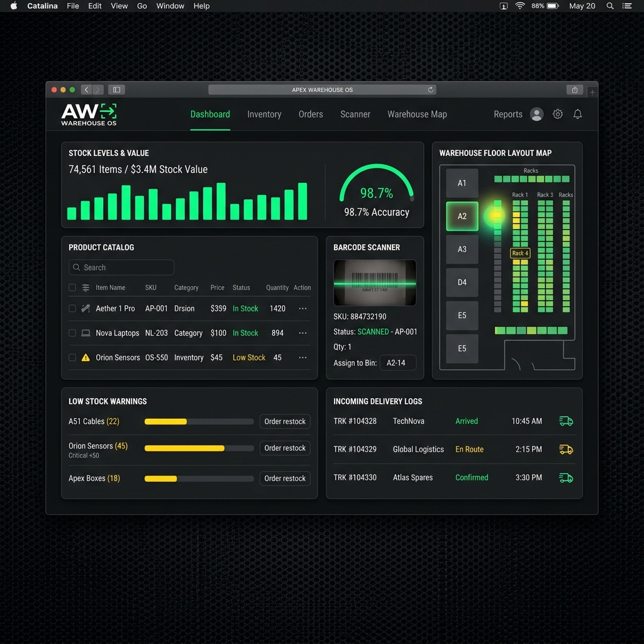Tick the select-all checkbox in catalog header
The image size is (644, 644).
pyautogui.click(x=72, y=287)
